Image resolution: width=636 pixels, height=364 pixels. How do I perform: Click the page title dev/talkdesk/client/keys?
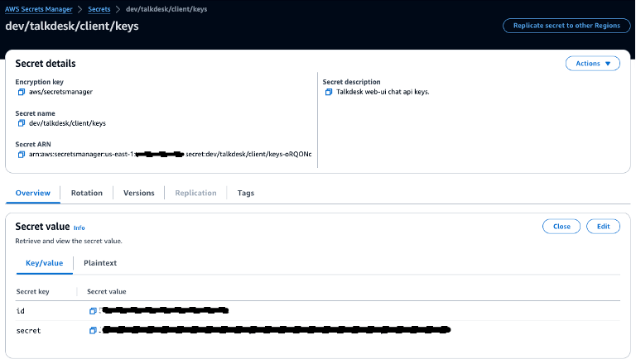click(72, 26)
